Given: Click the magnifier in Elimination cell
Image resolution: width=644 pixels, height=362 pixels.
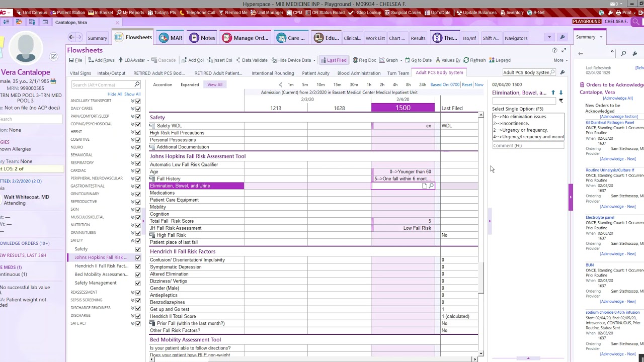Looking at the screenshot, I should (x=431, y=186).
